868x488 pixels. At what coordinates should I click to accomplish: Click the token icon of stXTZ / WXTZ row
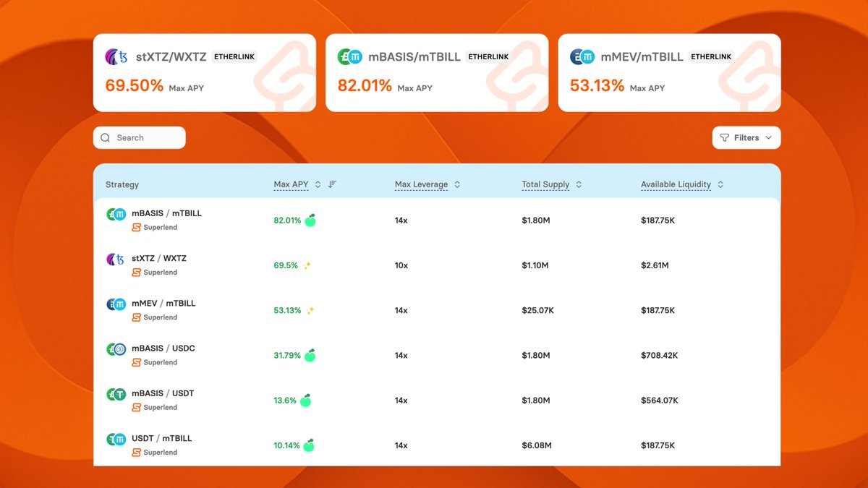[116, 259]
